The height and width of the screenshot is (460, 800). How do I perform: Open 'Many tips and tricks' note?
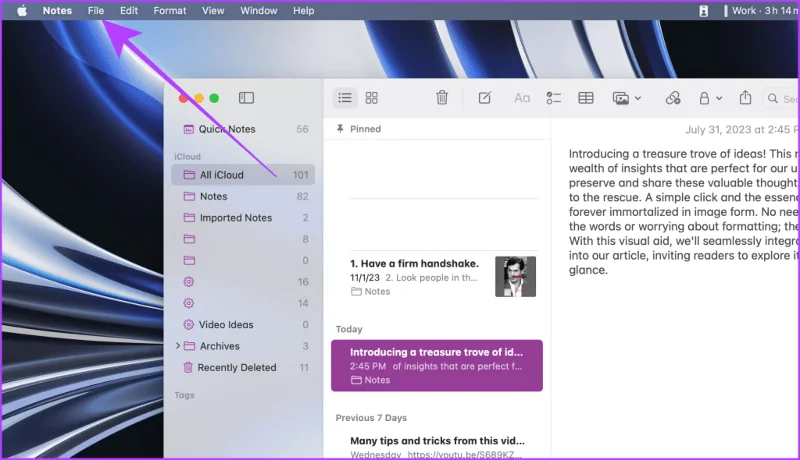[437, 446]
